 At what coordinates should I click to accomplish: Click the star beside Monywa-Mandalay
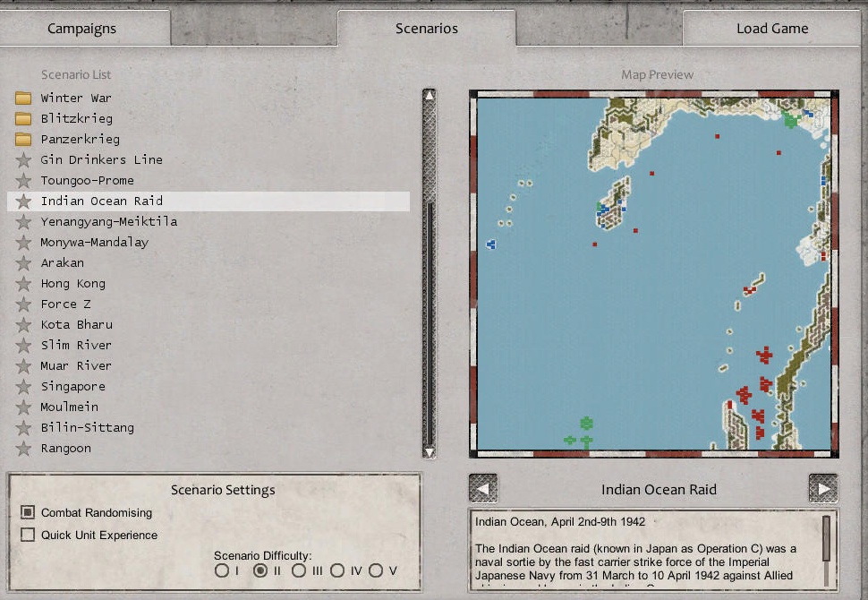pos(23,243)
